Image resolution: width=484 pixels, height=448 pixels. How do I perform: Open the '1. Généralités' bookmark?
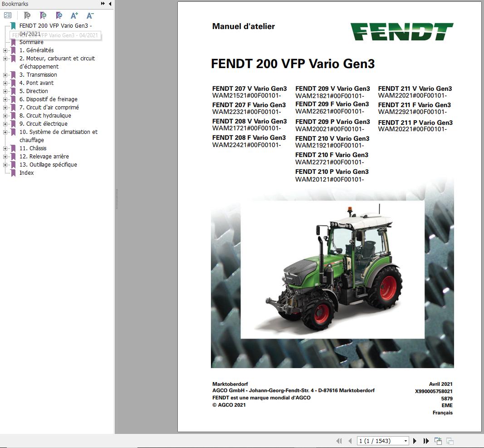[36, 50]
